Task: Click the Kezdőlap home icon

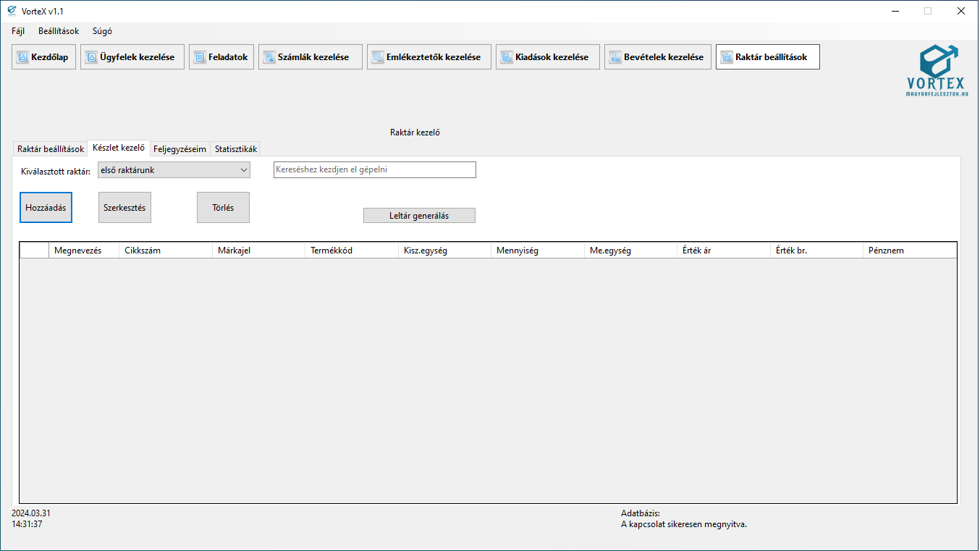Action: click(x=22, y=57)
